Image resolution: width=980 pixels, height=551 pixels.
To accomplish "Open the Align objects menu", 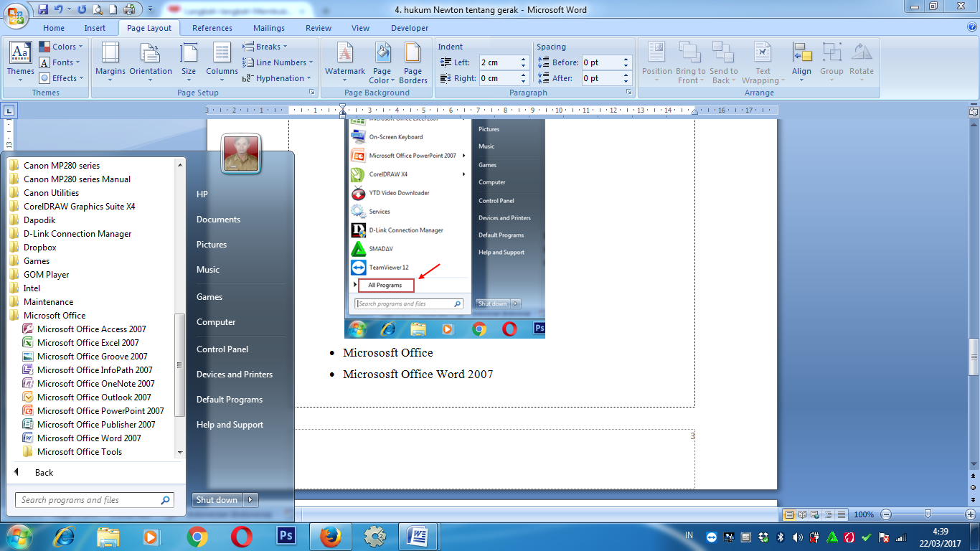I will pos(801,62).
